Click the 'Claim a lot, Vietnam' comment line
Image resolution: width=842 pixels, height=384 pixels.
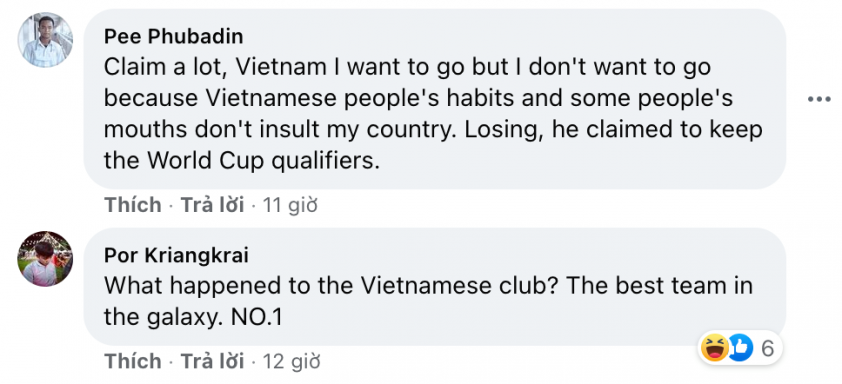click(x=407, y=68)
